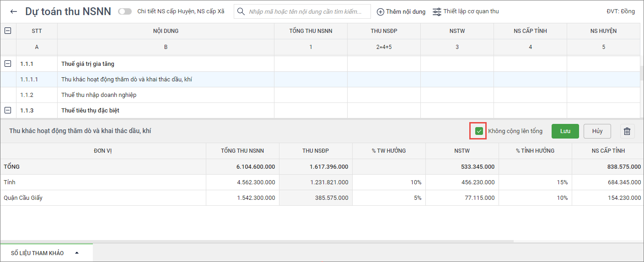Toggle Chi tiết NS cấp Huyện, NS cấp Xã
The width and height of the screenshot is (644, 262).
click(x=124, y=11)
